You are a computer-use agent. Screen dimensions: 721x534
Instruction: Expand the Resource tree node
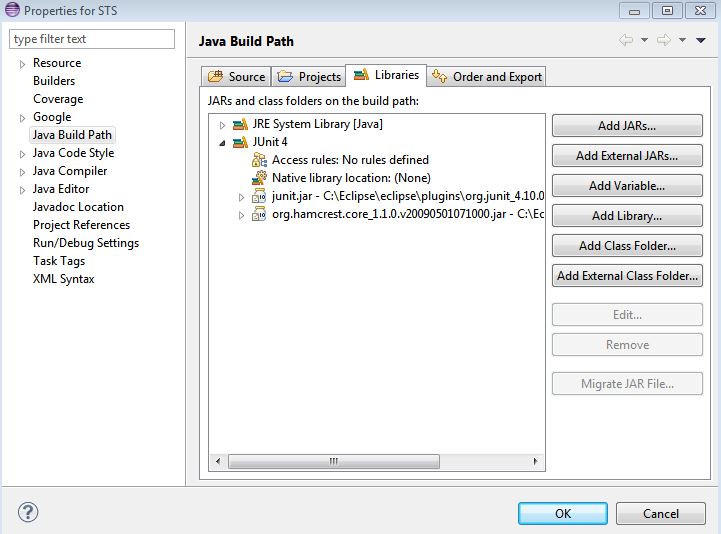pyautogui.click(x=22, y=64)
